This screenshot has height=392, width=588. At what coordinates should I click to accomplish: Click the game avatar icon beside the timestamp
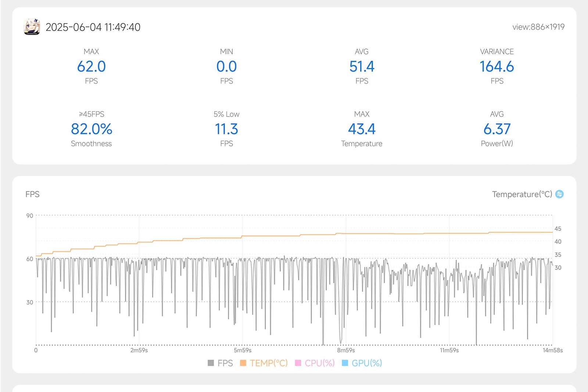tap(32, 27)
